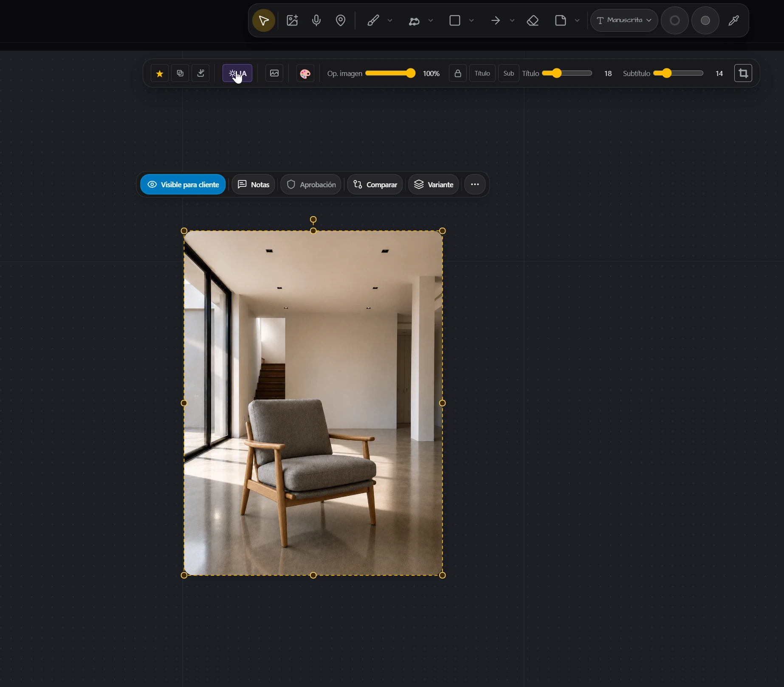The width and height of the screenshot is (784, 687).
Task: Click the Comparar button
Action: point(375,184)
